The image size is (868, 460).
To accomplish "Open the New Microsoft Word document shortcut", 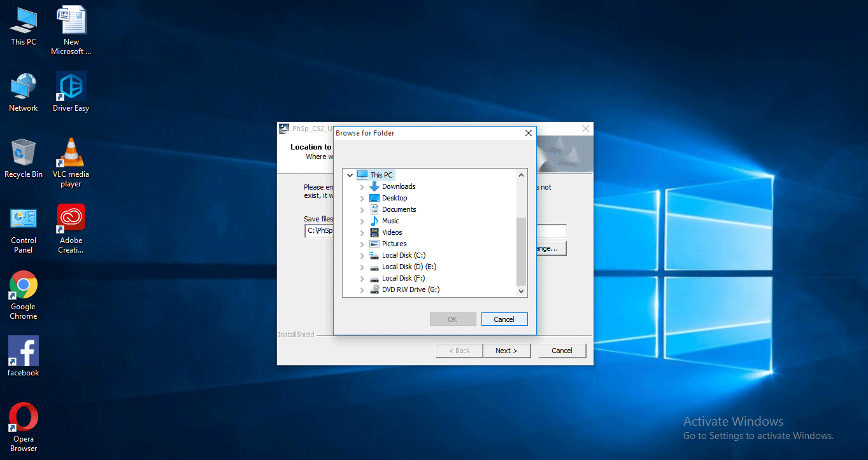I will click(70, 19).
